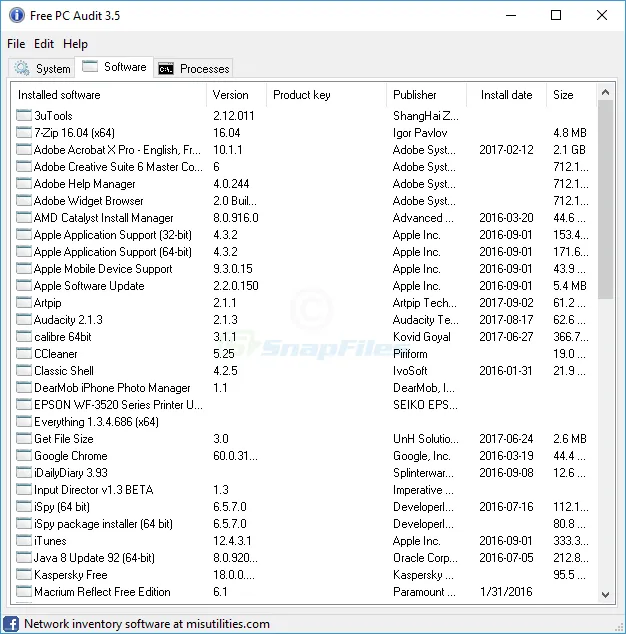
Task: Switch to the System tab
Action: [x=42, y=68]
